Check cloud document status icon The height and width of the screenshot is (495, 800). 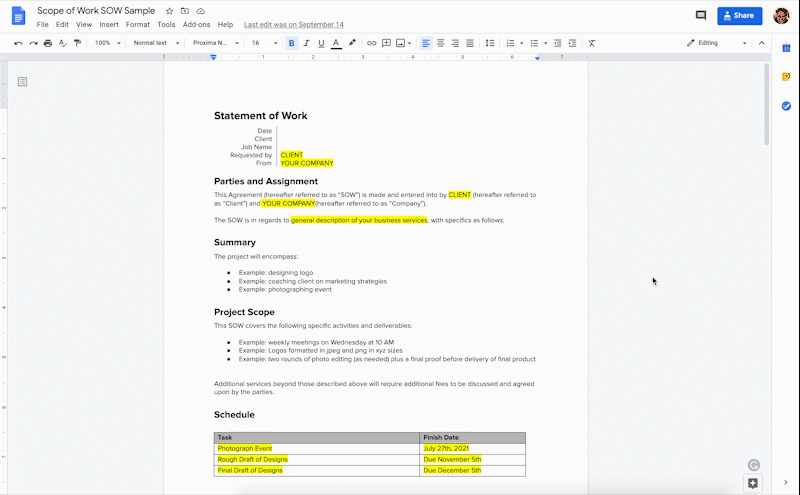[201, 11]
